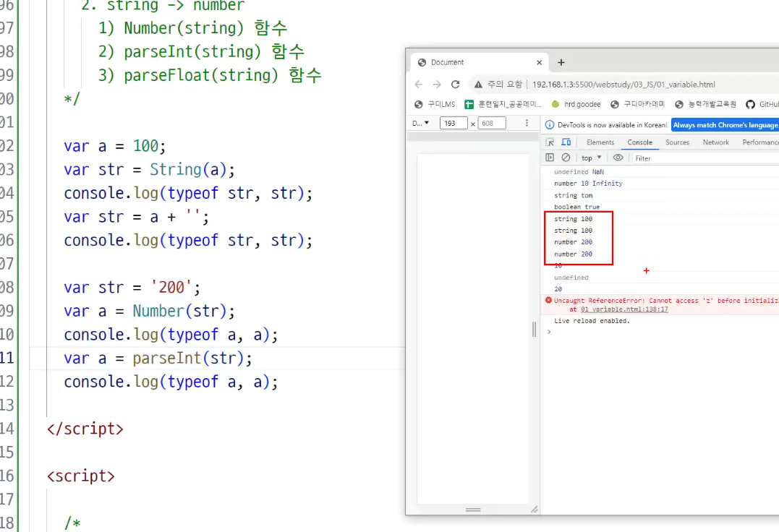Viewport: 779px width, 532px height.
Task: Click Number(str) in the editor
Action: click(x=179, y=311)
